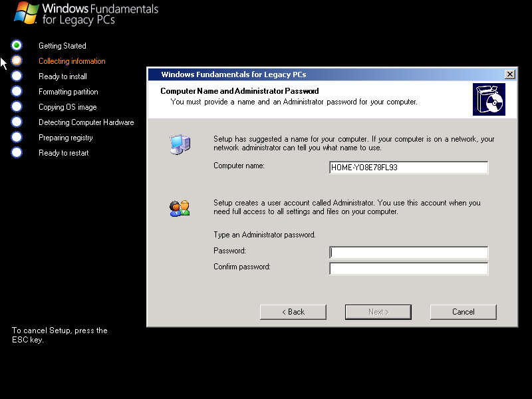Close the setup dialog with X

(x=509, y=74)
